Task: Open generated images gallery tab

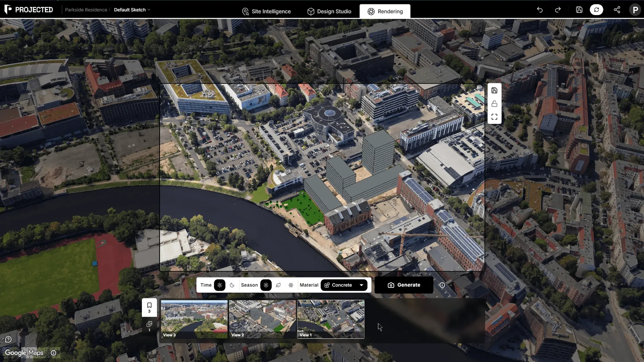Action: [149, 326]
